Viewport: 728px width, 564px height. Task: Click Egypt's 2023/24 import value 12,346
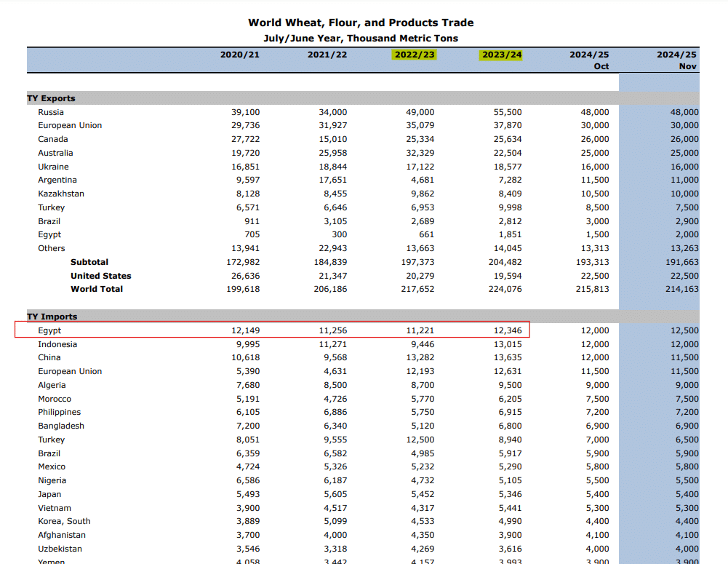[508, 330]
